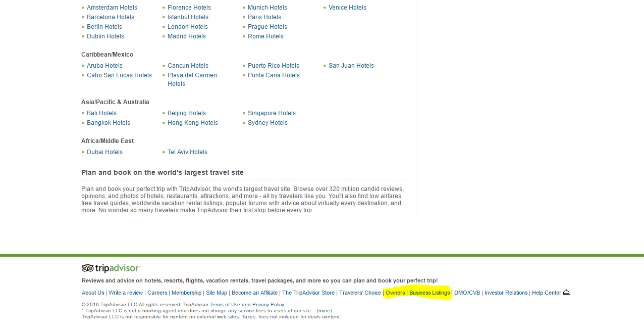
Task: Open Rome Hotels link
Action: tap(265, 36)
